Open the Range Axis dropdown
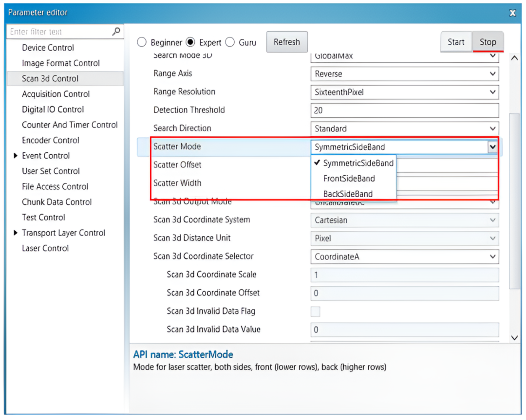 tap(492, 74)
